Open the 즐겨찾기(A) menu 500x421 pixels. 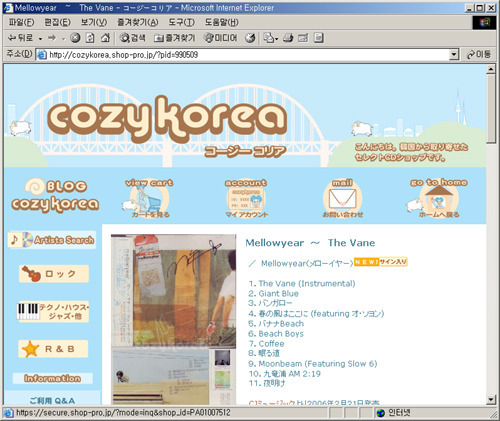pos(138,22)
